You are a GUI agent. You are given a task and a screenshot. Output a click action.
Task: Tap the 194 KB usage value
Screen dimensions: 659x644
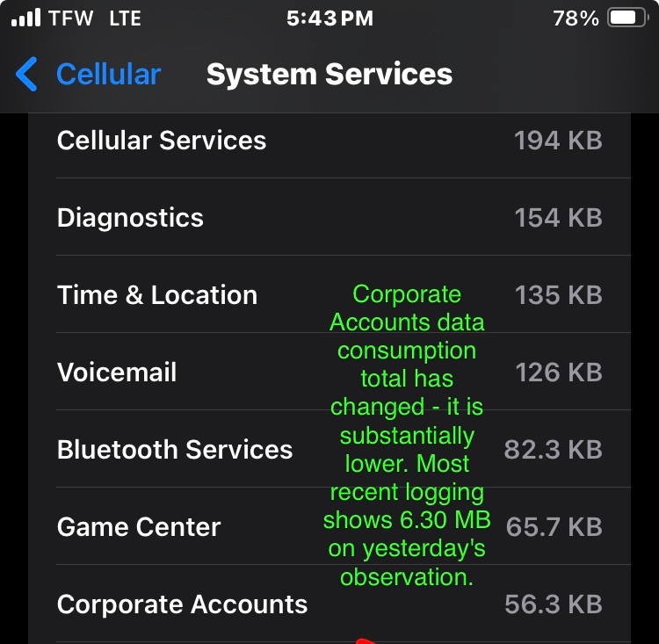558,141
